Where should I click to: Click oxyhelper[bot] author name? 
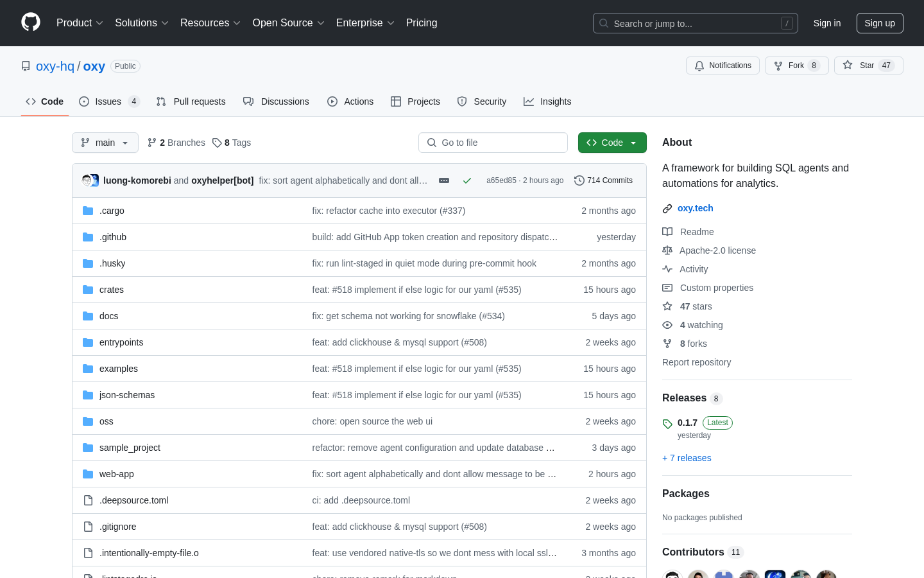click(x=223, y=180)
